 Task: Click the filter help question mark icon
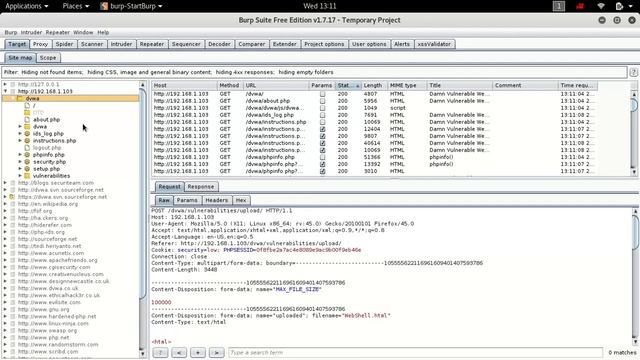(x=633, y=72)
